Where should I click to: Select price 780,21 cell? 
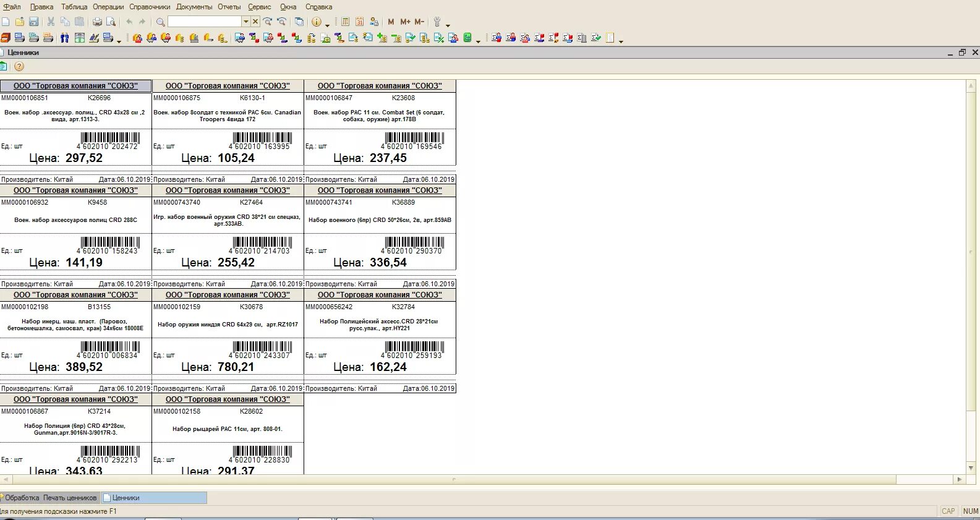236,367
